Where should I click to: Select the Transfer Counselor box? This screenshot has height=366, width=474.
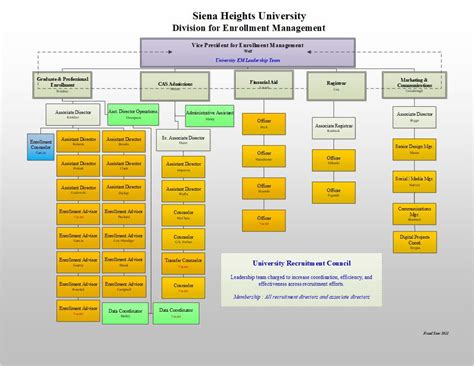point(183,263)
